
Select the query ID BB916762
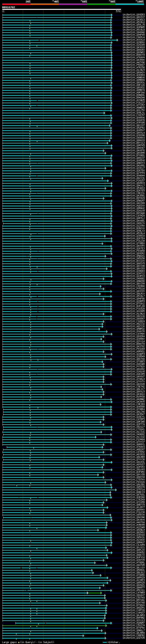coord(8,8)
